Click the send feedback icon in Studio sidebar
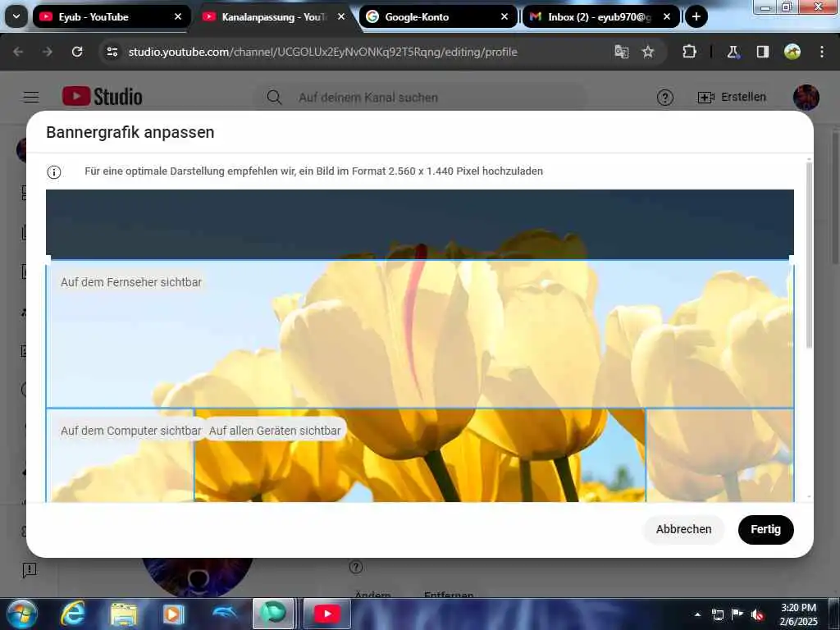This screenshot has height=630, width=840. click(x=30, y=569)
